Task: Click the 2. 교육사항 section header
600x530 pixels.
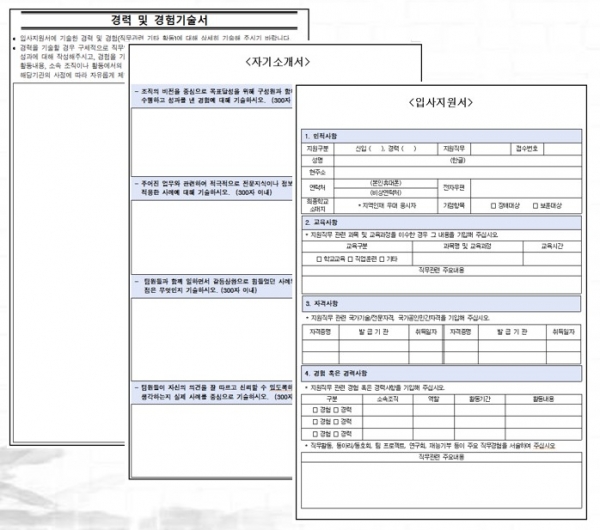Action: coord(442,222)
